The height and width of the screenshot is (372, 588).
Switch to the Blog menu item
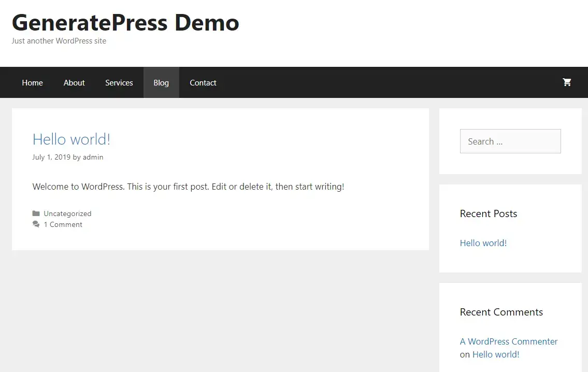point(161,82)
